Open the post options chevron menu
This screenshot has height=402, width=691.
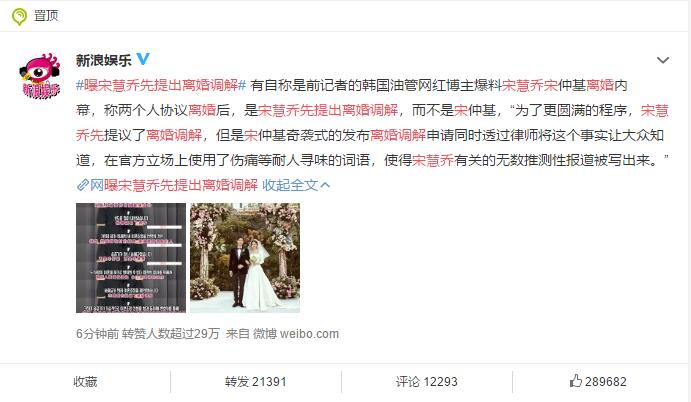(x=663, y=60)
